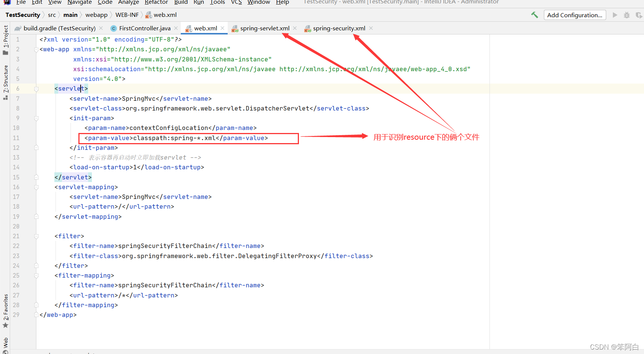Collapse the servlet tag fold on line 6
The width and height of the screenshot is (644, 354).
36,89
